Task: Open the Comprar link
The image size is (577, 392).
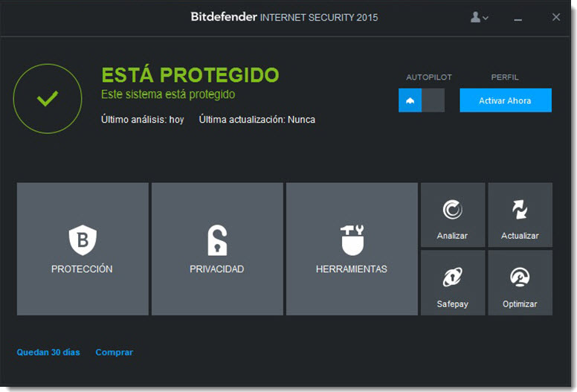Action: point(114,353)
